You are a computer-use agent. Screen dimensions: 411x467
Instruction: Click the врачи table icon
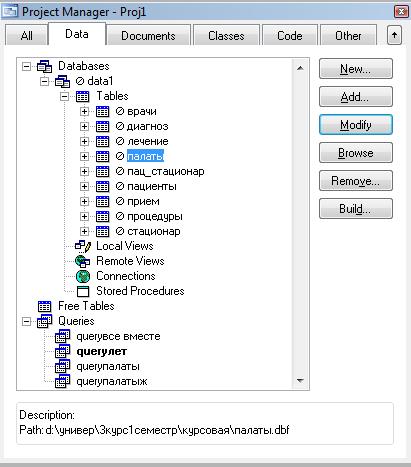coord(102,111)
